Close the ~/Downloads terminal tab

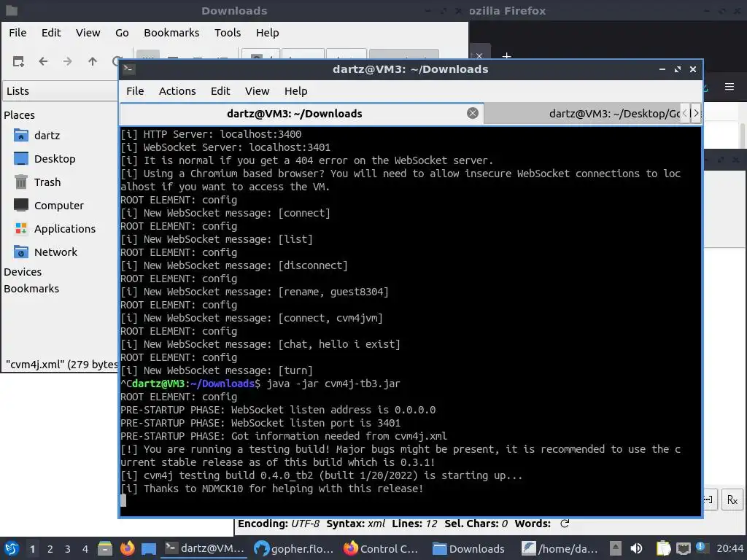point(473,113)
